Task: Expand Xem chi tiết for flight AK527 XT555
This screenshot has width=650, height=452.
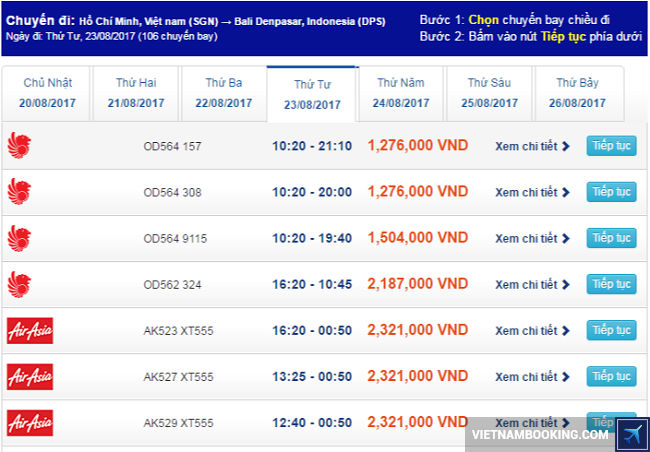Action: tap(532, 377)
